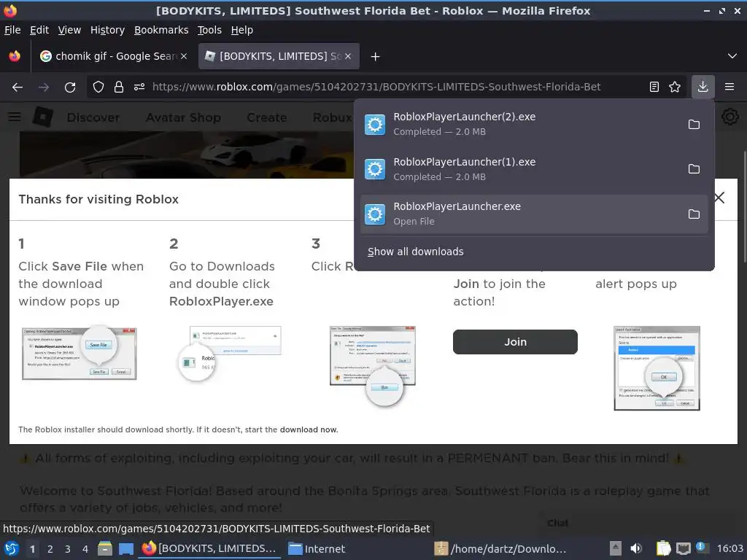Switch to workspace 3
Image resolution: width=747 pixels, height=560 pixels.
tap(67, 549)
